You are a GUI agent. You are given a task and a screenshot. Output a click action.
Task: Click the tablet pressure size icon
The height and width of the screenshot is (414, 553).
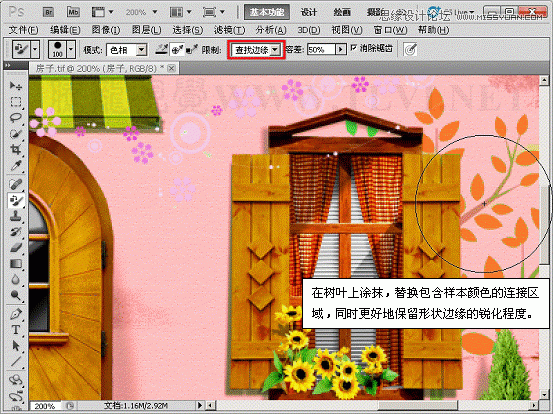click(410, 50)
